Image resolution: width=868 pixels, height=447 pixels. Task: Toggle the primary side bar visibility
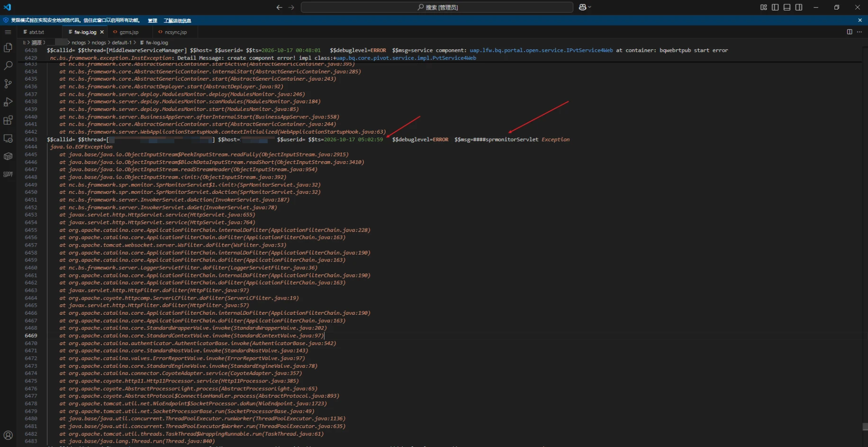click(x=775, y=7)
